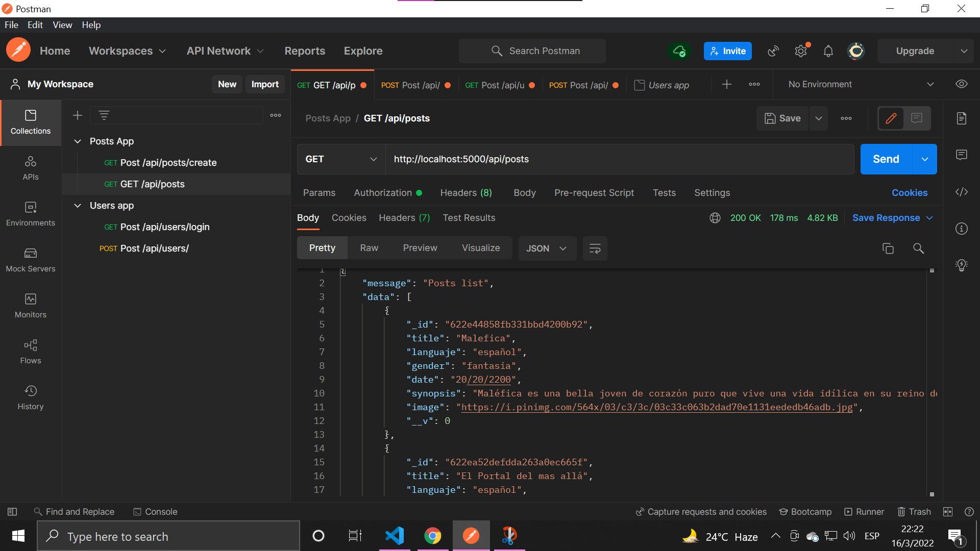Open Postman settings gear
Viewport: 980px width, 551px height.
800,51
